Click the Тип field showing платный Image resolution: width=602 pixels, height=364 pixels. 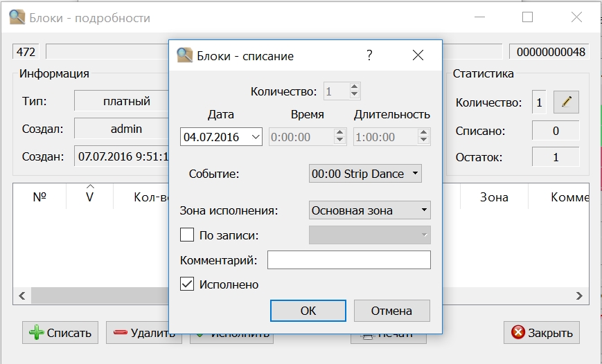tap(122, 101)
